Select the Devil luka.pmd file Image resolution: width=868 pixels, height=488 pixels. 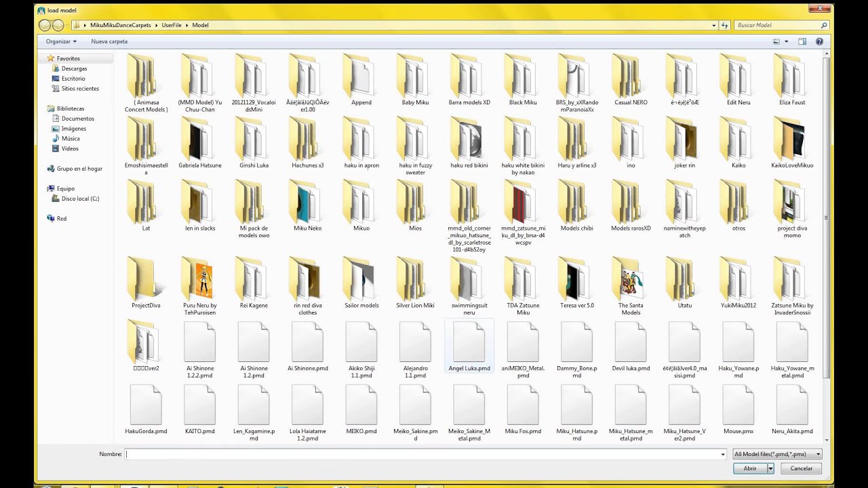tap(631, 346)
